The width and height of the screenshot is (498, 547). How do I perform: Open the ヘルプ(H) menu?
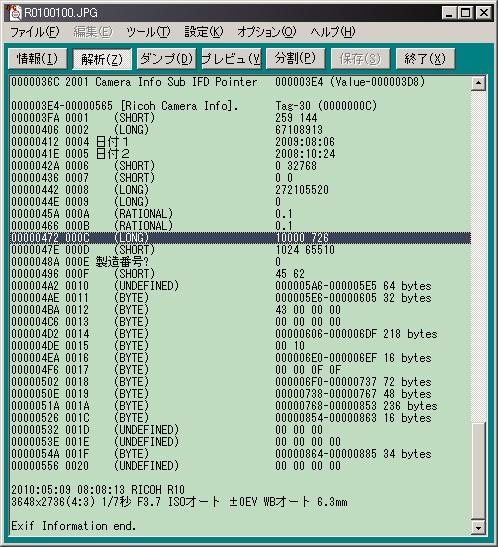(x=332, y=32)
